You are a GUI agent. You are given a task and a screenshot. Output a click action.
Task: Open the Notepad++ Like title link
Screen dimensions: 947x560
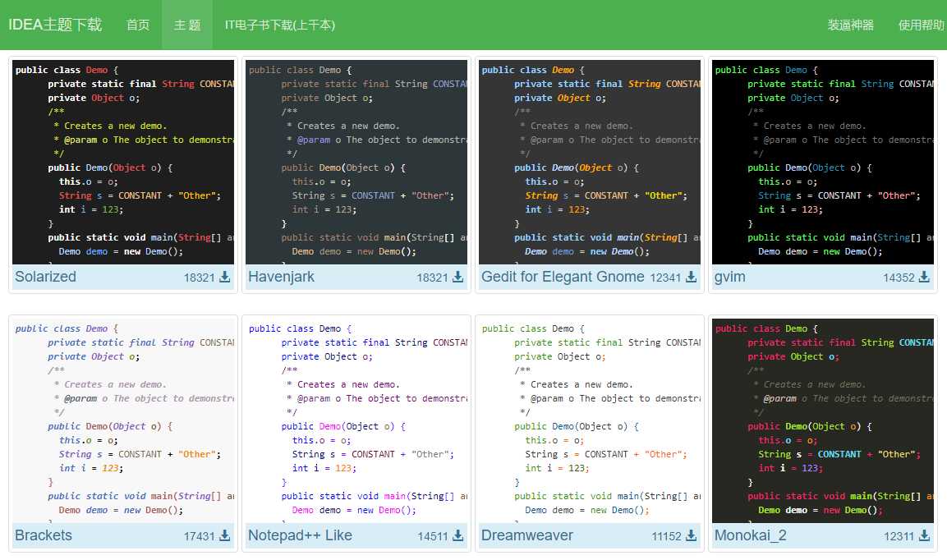tap(300, 535)
